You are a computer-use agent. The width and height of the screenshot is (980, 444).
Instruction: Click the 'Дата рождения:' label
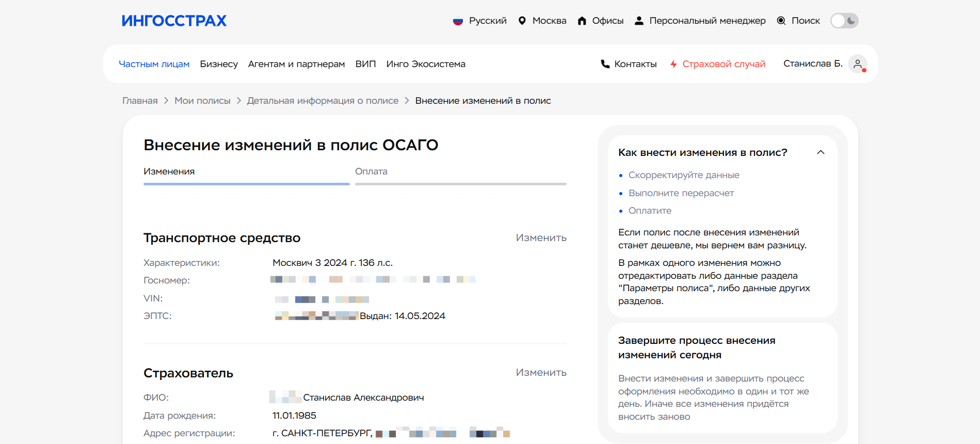pyautogui.click(x=180, y=416)
